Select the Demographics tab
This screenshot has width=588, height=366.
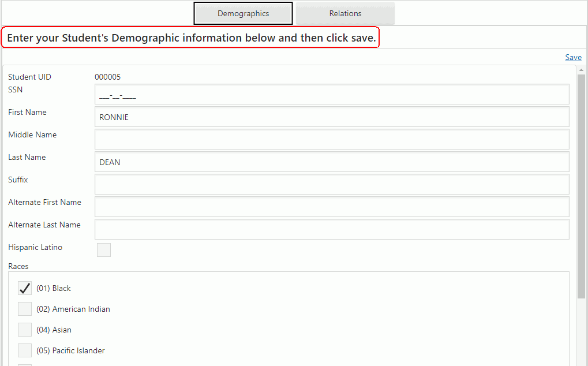point(243,13)
